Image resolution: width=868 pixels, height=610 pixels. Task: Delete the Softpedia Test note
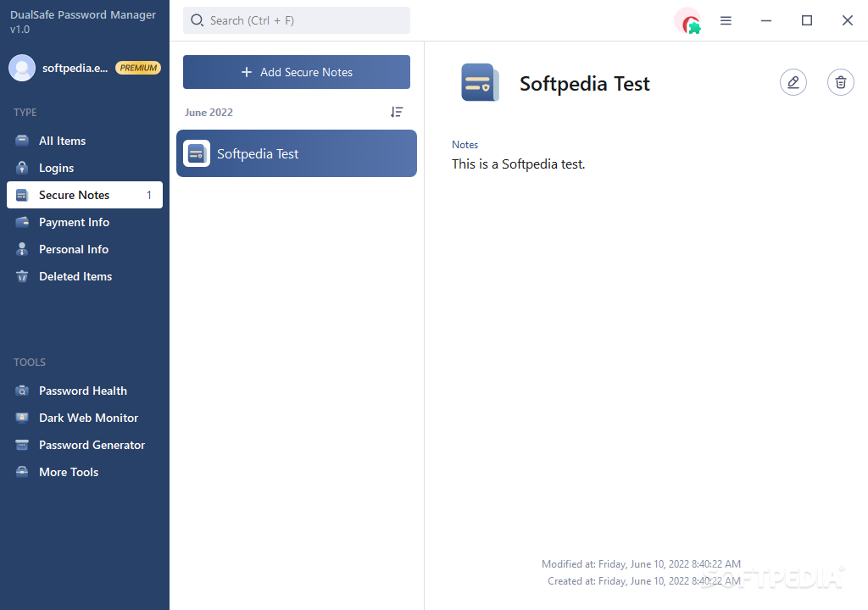pyautogui.click(x=841, y=82)
